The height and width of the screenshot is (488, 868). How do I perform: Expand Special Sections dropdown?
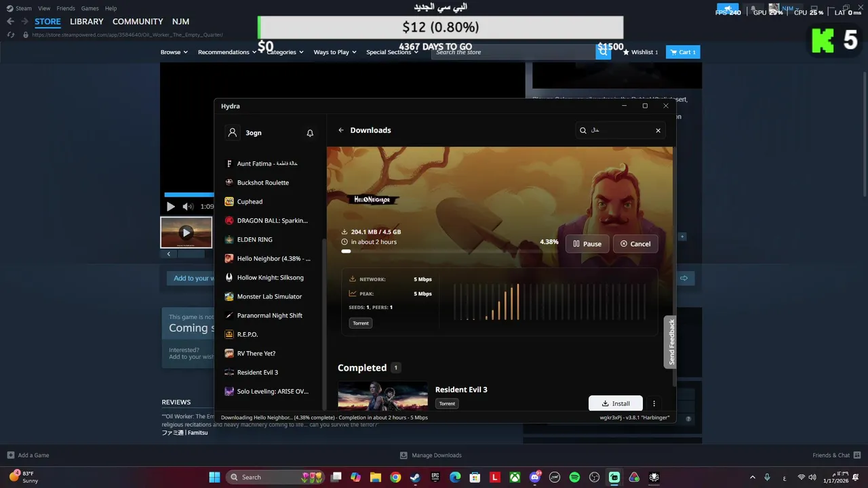pyautogui.click(x=392, y=52)
